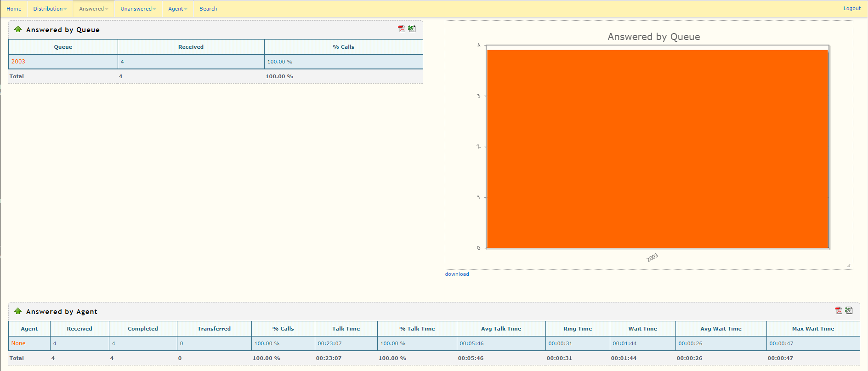Grab the chart resize handle corner
Screen dimensions: 868x371
click(x=849, y=265)
